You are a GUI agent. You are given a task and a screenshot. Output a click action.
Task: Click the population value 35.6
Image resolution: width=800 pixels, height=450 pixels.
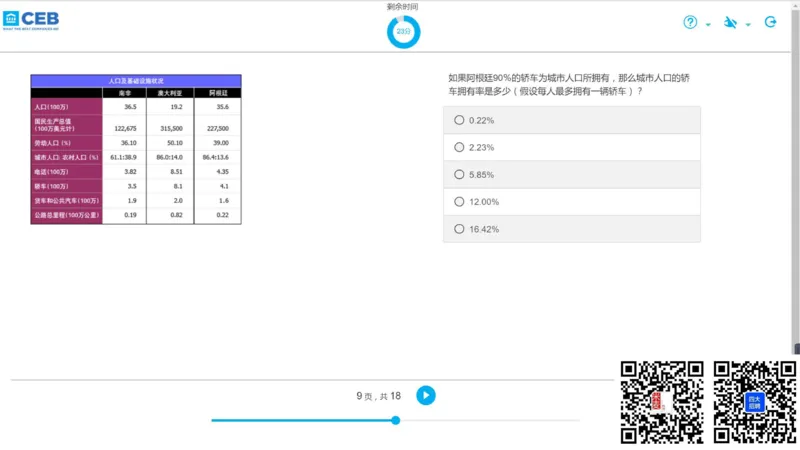222,107
